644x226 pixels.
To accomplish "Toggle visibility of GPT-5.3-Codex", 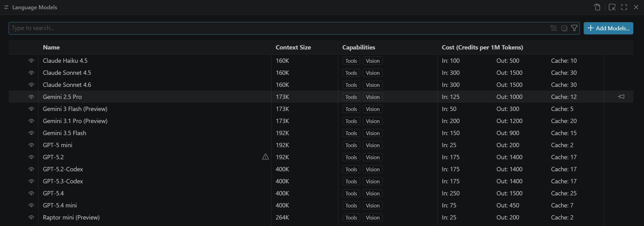I will coord(31,181).
